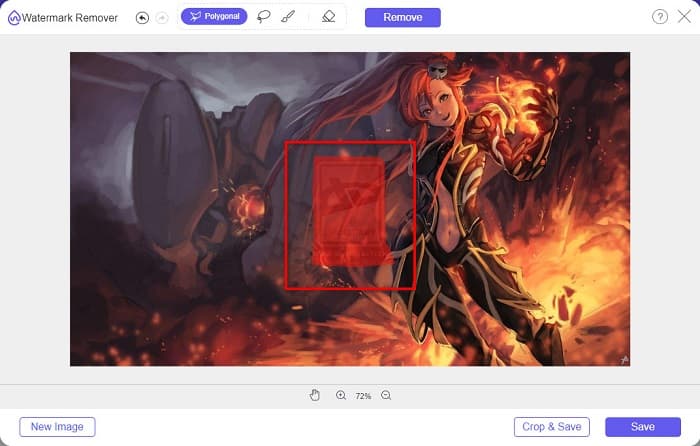
Task: Click the redo arrow icon
Action: click(162, 18)
